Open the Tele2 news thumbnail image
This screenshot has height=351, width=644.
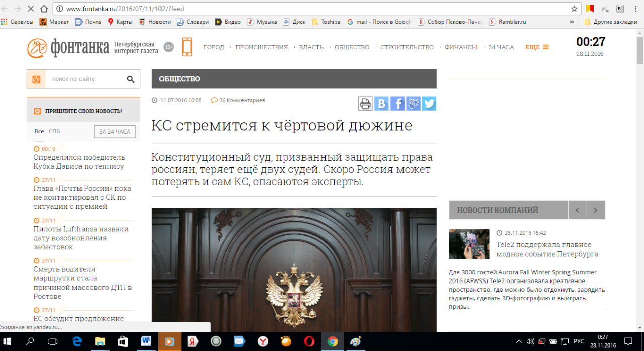click(x=469, y=244)
